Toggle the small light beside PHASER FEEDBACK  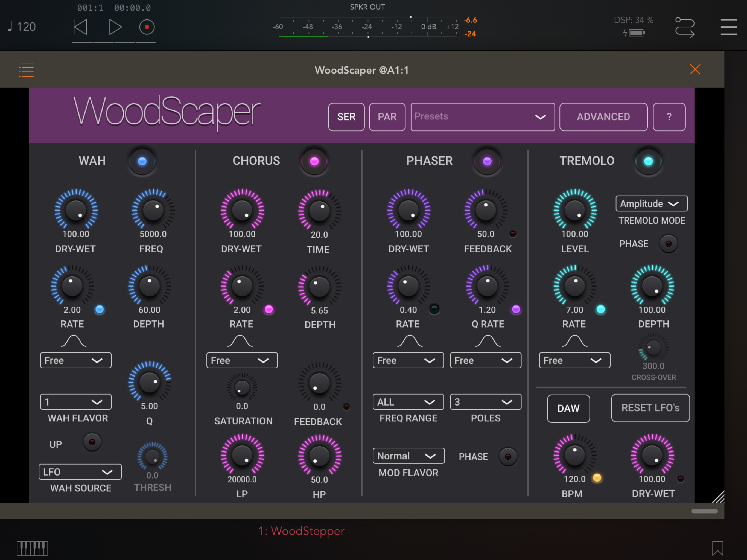click(513, 234)
